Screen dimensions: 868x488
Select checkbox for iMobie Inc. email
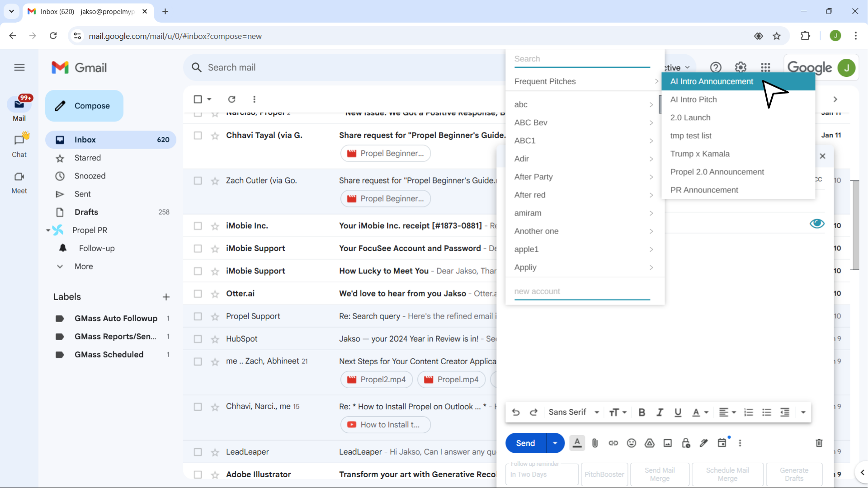click(198, 225)
